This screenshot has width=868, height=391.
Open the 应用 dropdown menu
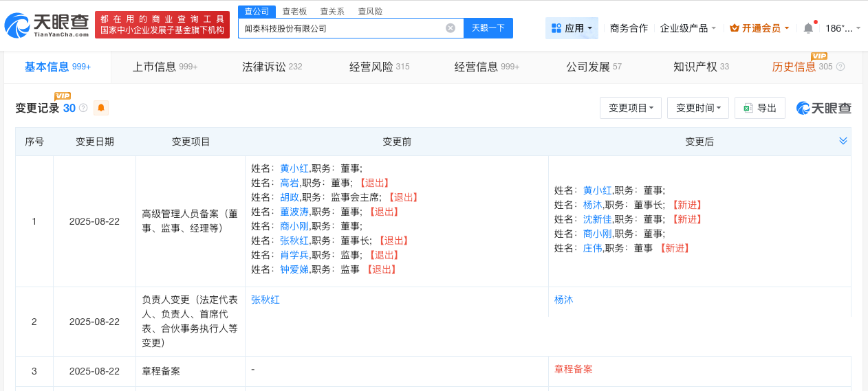[572, 28]
